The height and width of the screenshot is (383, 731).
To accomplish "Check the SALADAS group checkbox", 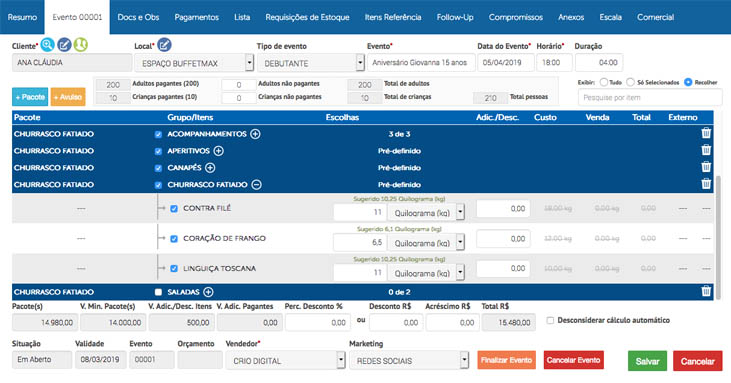I will pos(158,292).
